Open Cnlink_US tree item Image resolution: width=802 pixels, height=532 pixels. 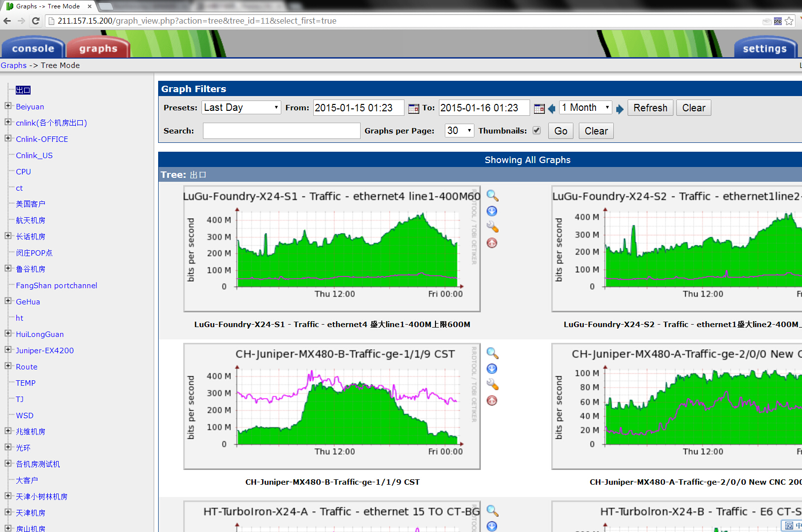[x=34, y=156]
